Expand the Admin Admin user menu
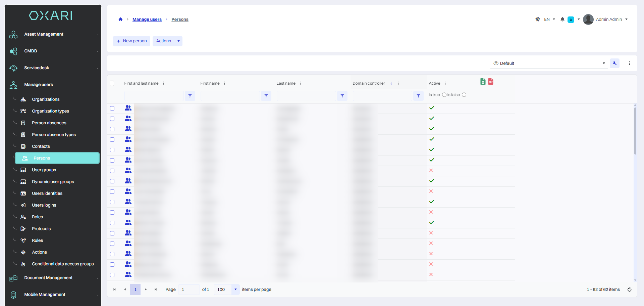Viewport: 644px width, 306px height. pyautogui.click(x=626, y=19)
